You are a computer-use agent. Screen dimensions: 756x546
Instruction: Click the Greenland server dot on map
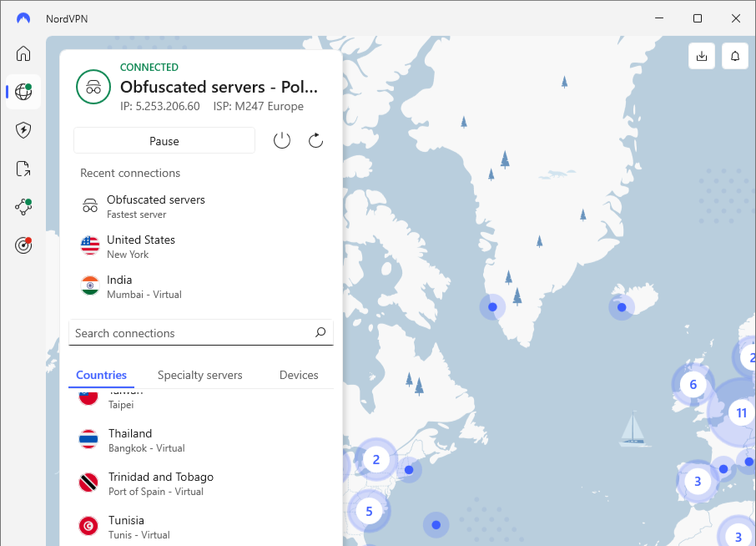click(x=492, y=306)
